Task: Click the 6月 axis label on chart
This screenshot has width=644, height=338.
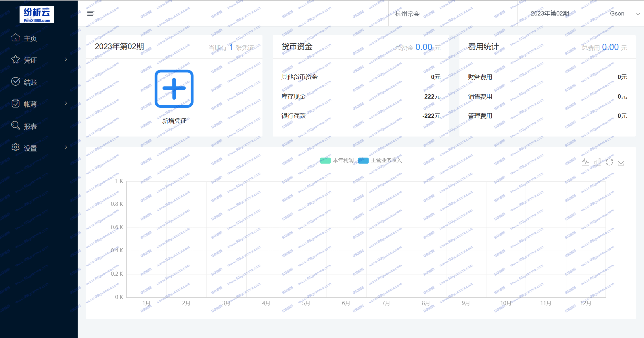Action: [346, 303]
